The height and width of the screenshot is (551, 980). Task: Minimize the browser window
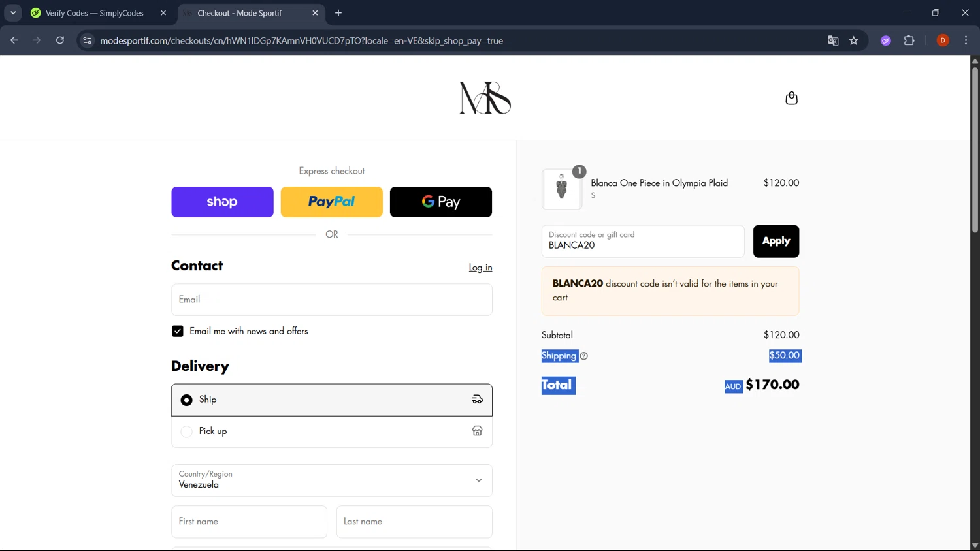(907, 12)
